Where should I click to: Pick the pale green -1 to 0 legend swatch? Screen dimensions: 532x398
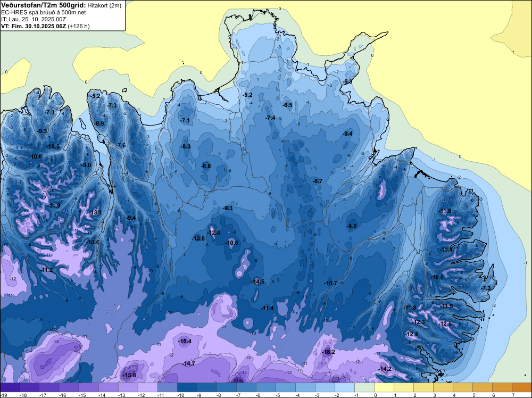pyautogui.click(x=364, y=387)
